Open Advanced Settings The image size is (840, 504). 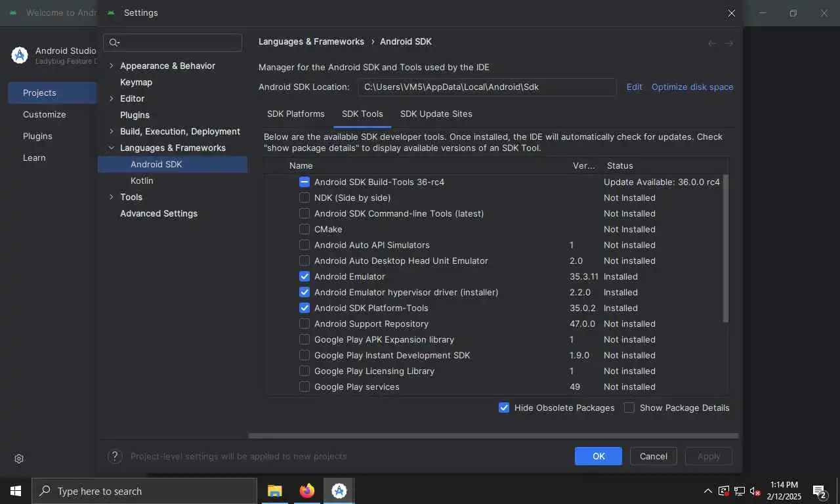coord(159,213)
